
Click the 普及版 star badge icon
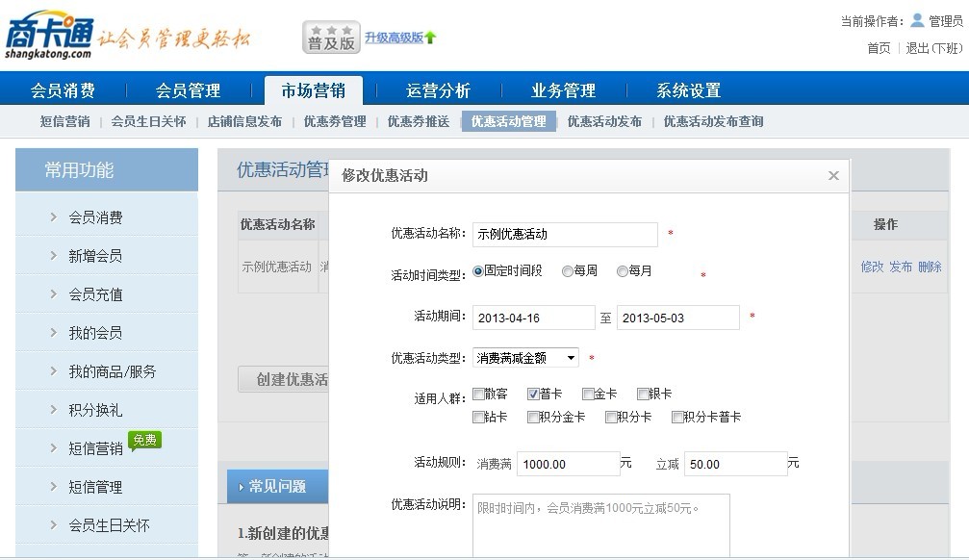pyautogui.click(x=331, y=38)
